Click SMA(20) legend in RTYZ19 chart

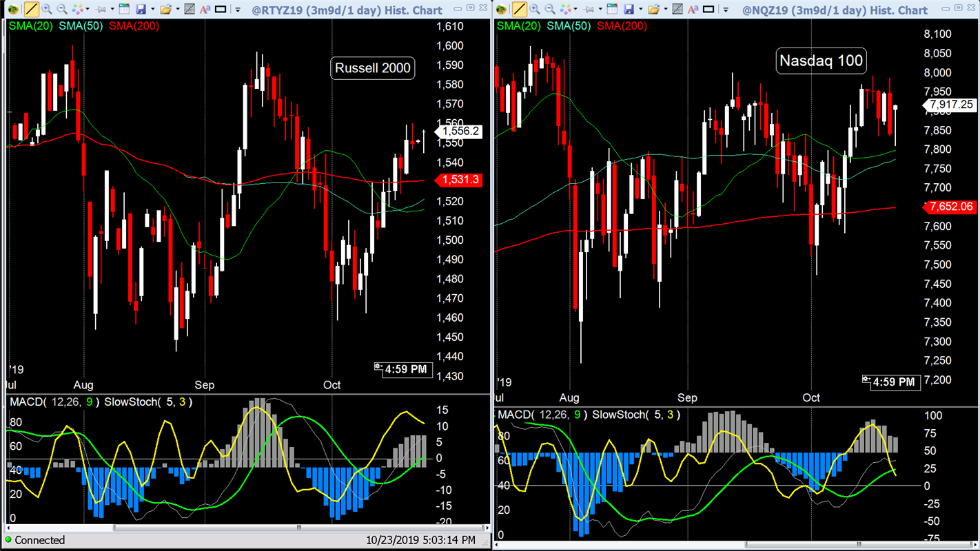[31, 25]
